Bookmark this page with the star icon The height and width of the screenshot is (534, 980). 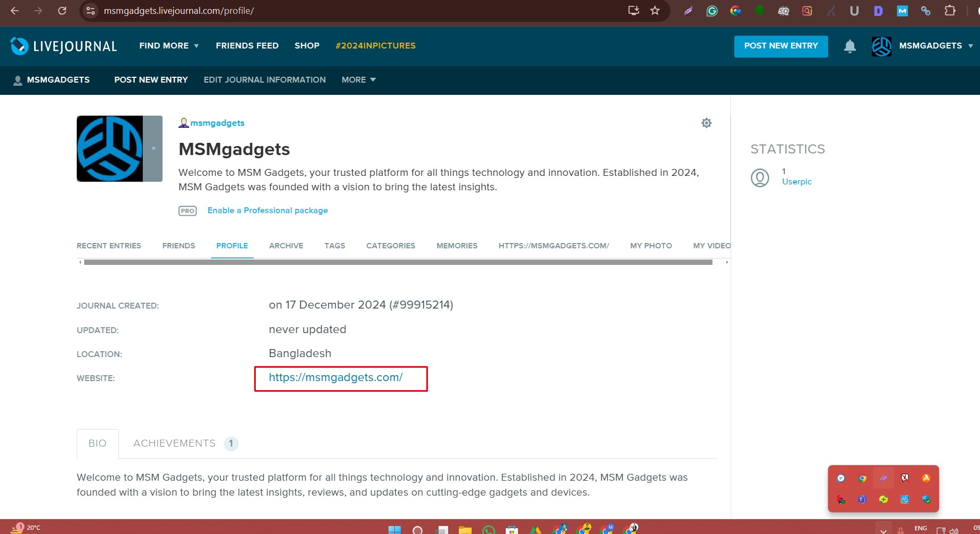[x=655, y=11]
